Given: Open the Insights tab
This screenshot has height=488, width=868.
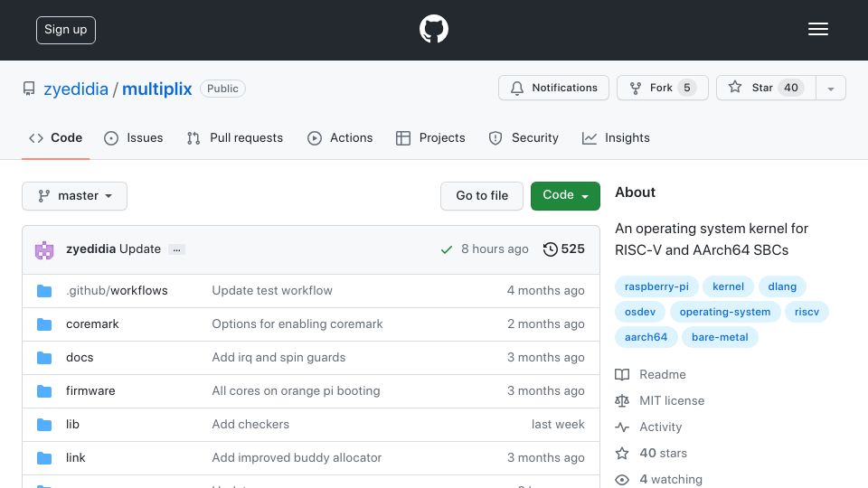Looking at the screenshot, I should click(616, 137).
